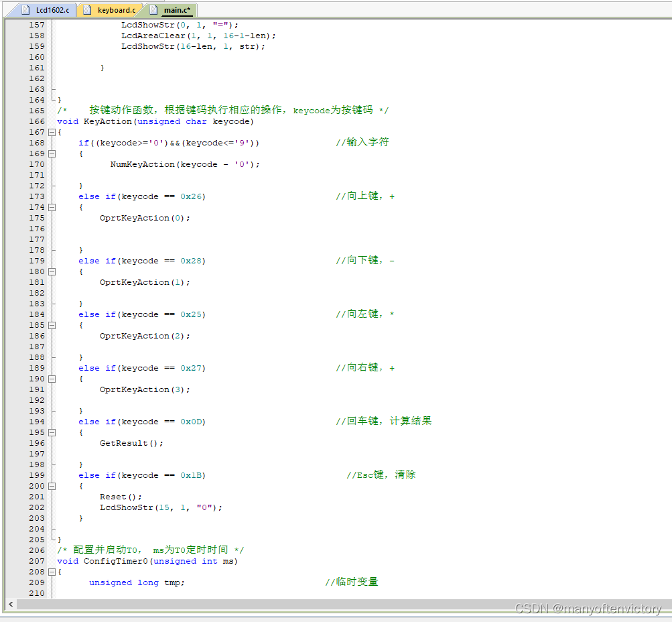Click on 'OprtKeyAction(1);' statement
This screenshot has width=672, height=622.
145,282
